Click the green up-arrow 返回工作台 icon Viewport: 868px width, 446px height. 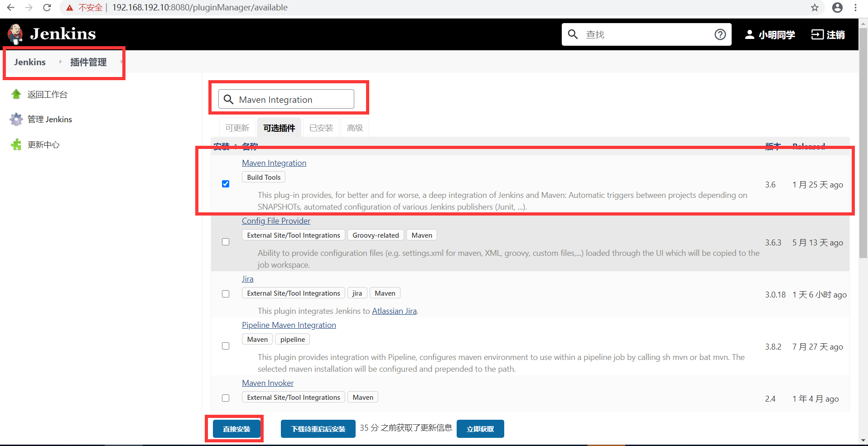coord(16,94)
